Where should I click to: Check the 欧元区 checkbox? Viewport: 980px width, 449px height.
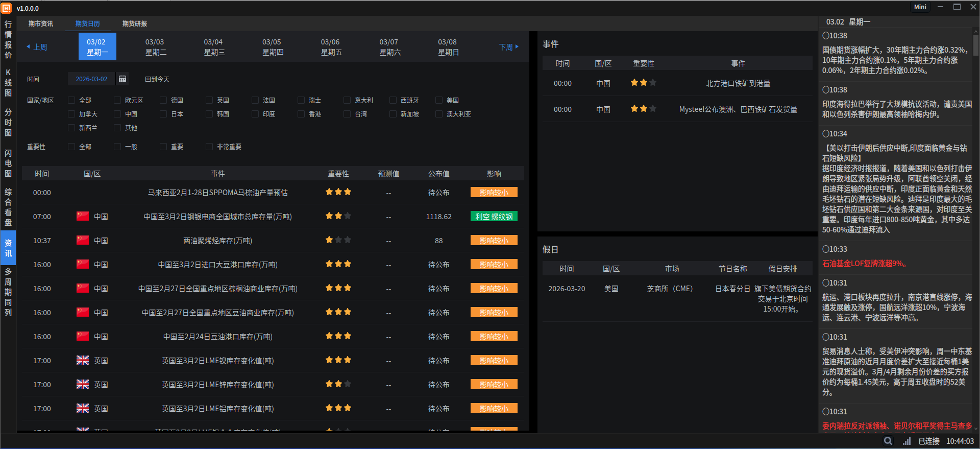pos(117,100)
